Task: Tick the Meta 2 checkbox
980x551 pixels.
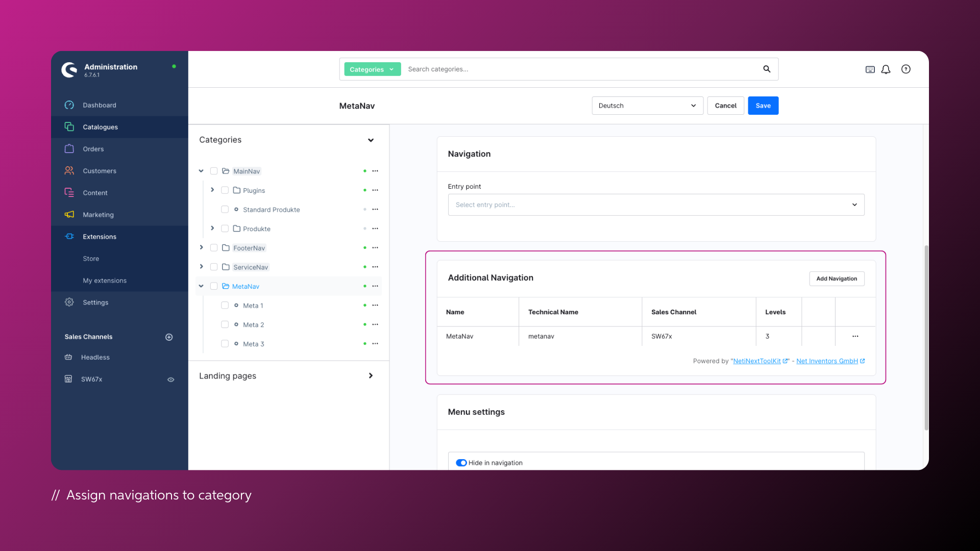Action: click(x=225, y=324)
